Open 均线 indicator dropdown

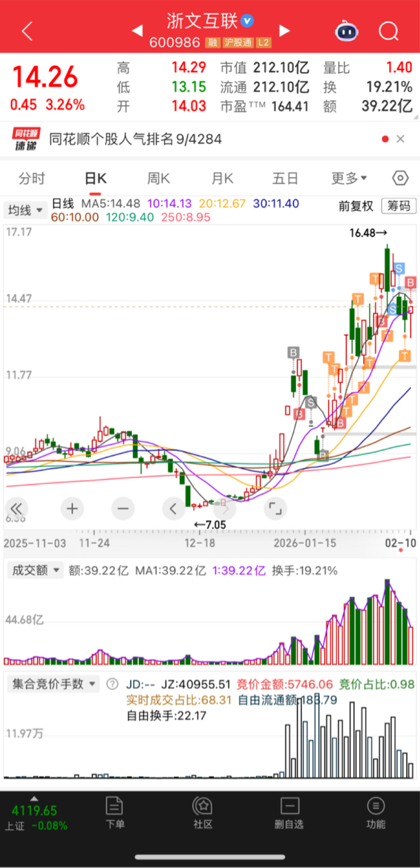[25, 210]
